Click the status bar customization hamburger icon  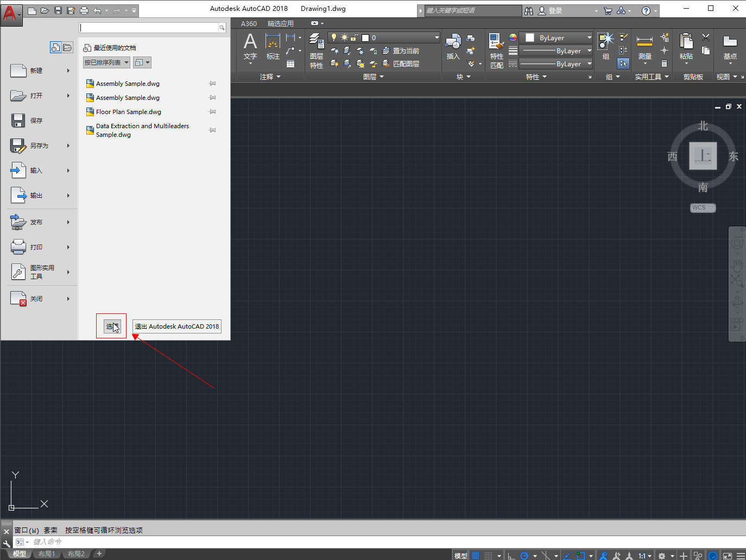pyautogui.click(x=741, y=556)
